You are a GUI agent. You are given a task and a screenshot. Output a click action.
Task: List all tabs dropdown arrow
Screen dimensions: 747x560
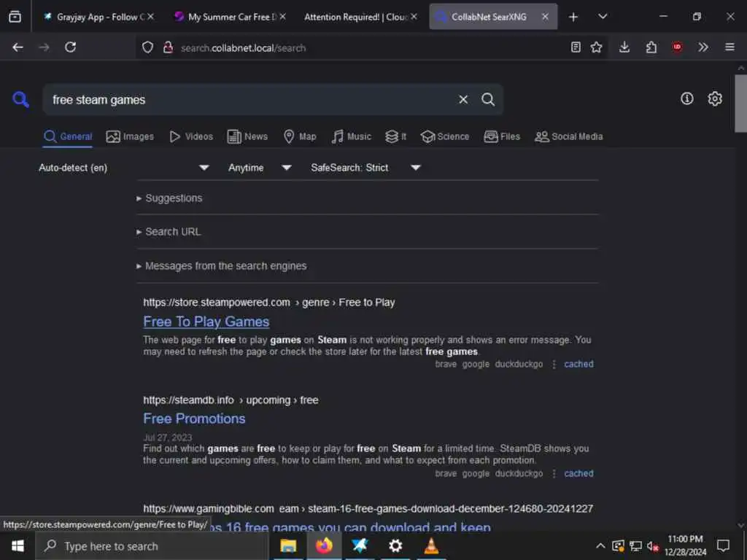602,17
